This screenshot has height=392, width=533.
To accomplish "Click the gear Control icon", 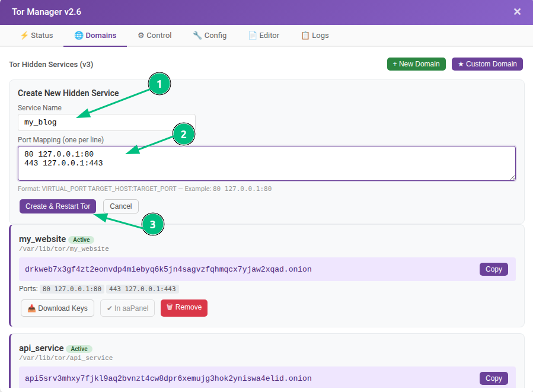I will point(141,36).
